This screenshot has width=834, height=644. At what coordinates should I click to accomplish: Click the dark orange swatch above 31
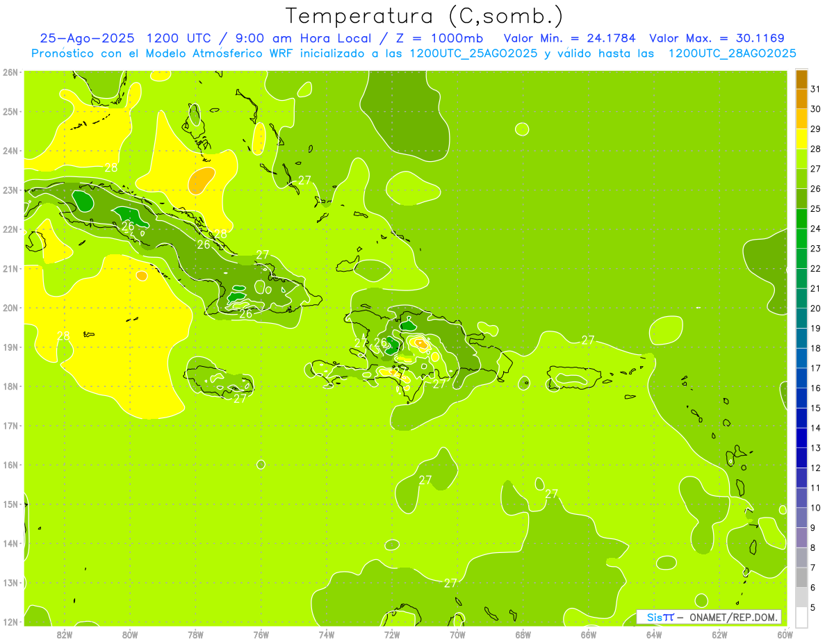click(x=801, y=79)
